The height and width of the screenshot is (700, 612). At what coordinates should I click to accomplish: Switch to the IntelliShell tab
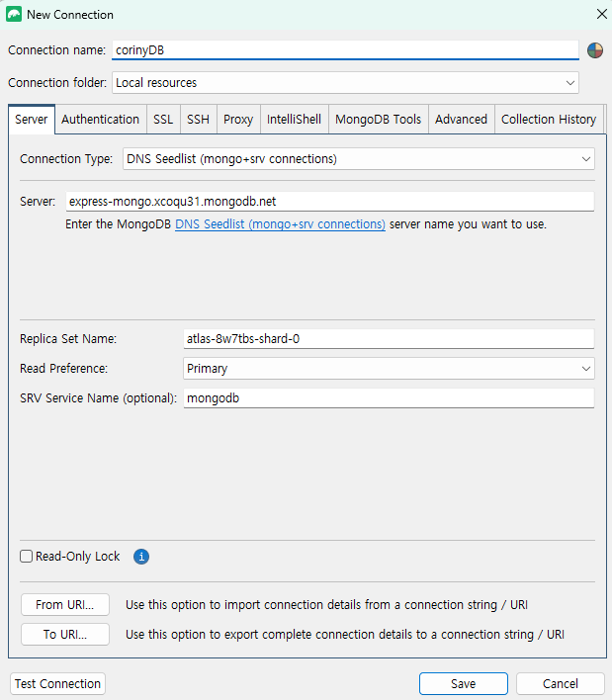click(x=295, y=120)
